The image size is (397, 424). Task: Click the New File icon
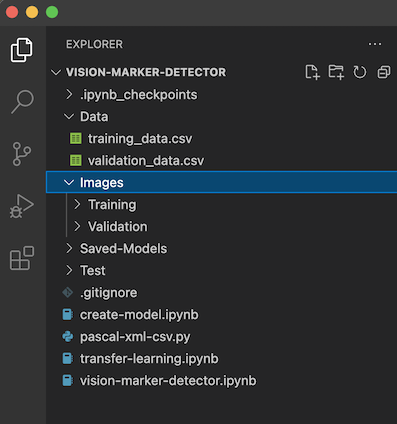point(312,72)
